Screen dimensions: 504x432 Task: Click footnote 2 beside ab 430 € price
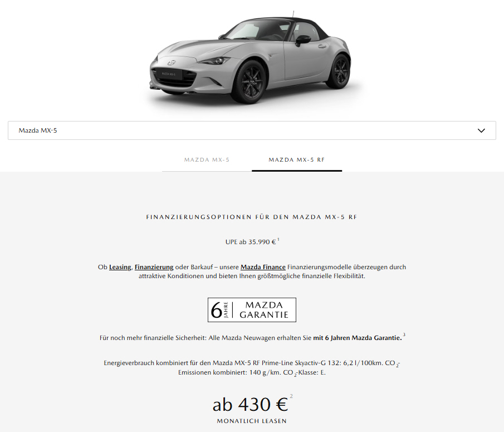(x=291, y=396)
